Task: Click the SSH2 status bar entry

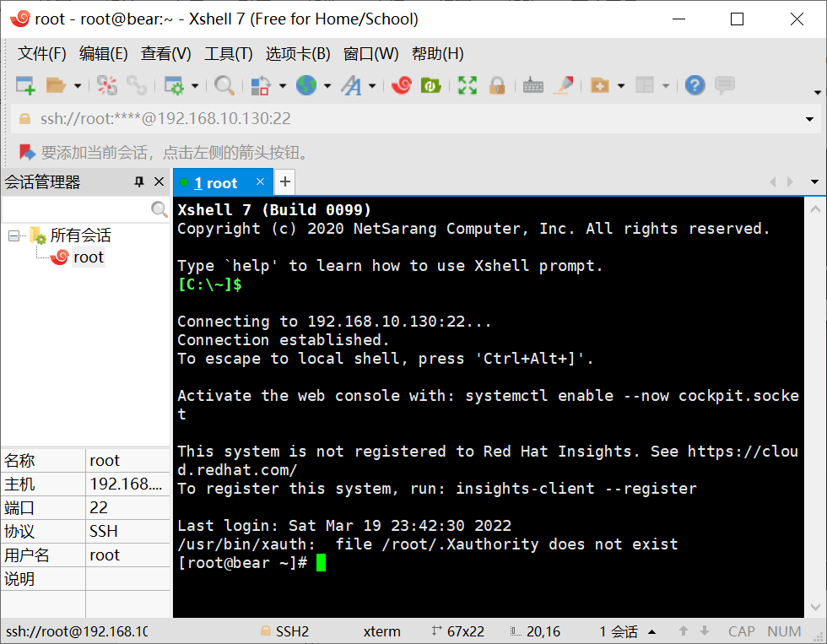Action: coord(285,631)
